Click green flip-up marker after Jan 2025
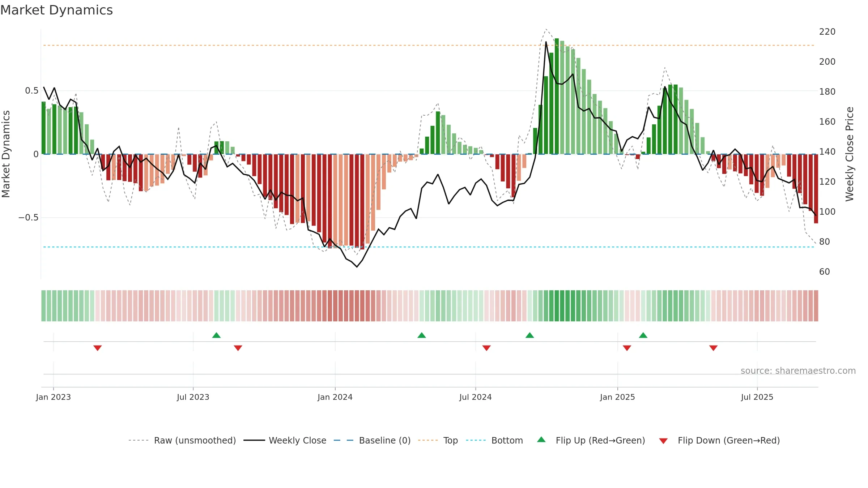This screenshot has width=868, height=488. click(x=643, y=335)
